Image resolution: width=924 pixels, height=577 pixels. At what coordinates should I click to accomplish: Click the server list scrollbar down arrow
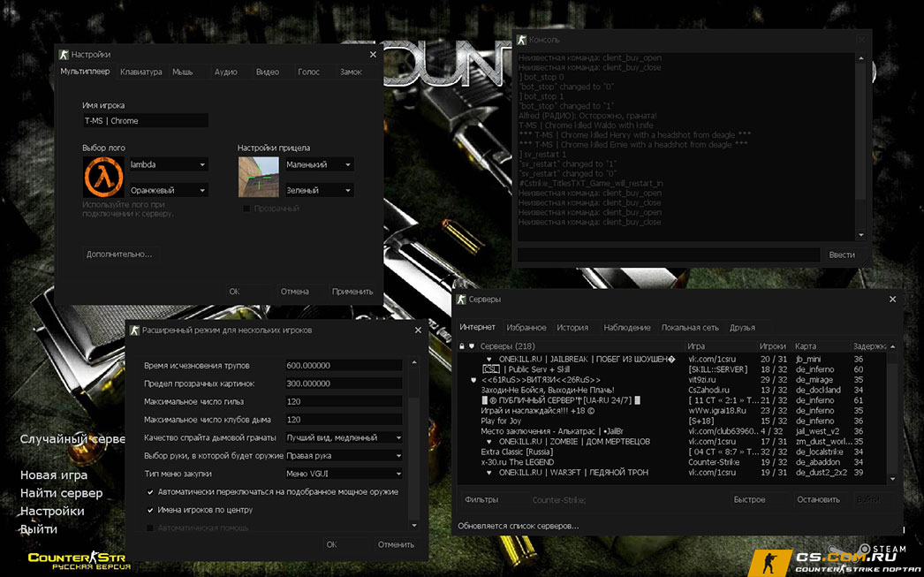[x=893, y=479]
